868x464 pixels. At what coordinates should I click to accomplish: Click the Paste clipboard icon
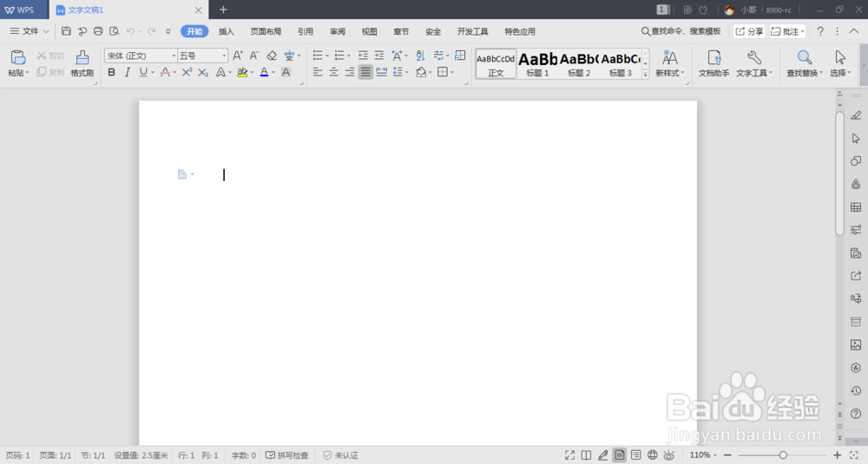(17, 57)
